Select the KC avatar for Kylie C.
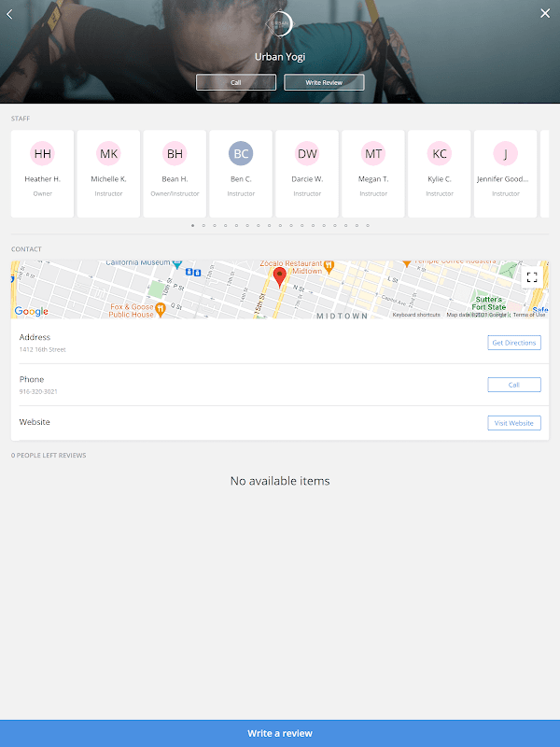This screenshot has height=747, width=560. click(x=440, y=153)
